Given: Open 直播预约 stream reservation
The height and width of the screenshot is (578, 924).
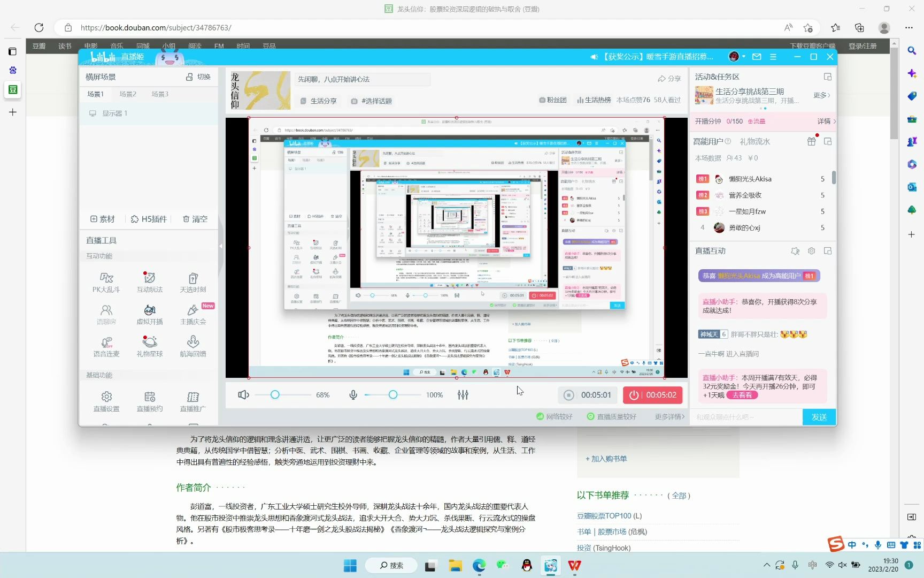Looking at the screenshot, I should pos(150,401).
